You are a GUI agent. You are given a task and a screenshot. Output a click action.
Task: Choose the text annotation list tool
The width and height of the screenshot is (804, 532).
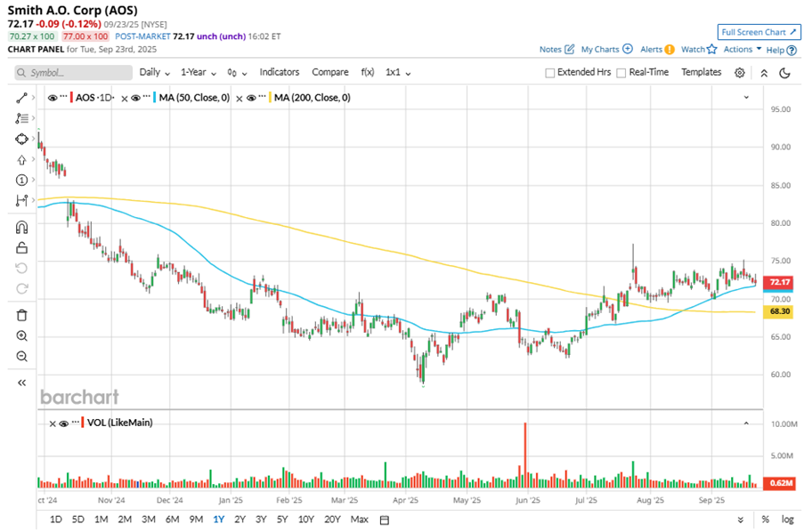click(21, 118)
